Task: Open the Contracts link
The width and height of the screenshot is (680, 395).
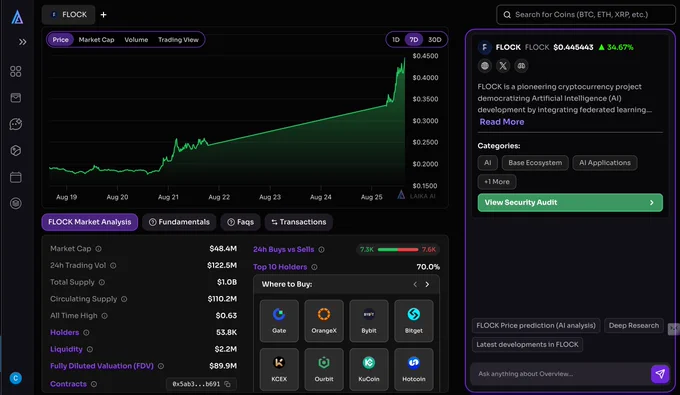Action: (x=69, y=384)
